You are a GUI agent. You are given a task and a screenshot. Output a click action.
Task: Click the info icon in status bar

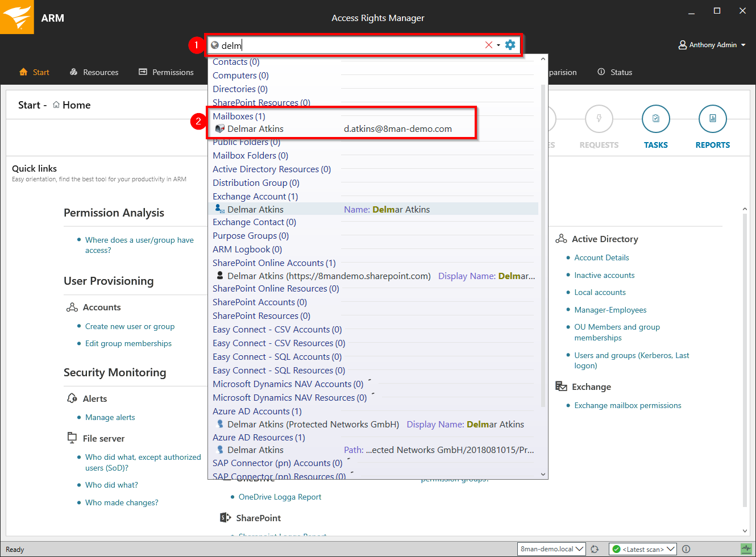(686, 549)
